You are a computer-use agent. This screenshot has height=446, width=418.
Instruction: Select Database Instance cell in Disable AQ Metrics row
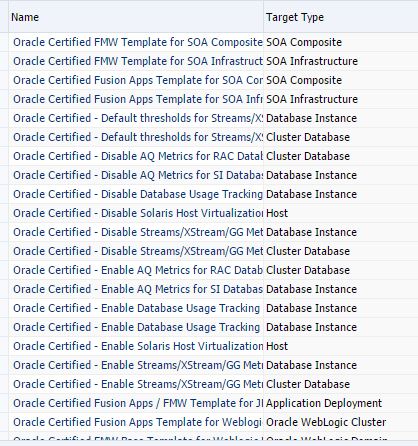tap(311, 175)
